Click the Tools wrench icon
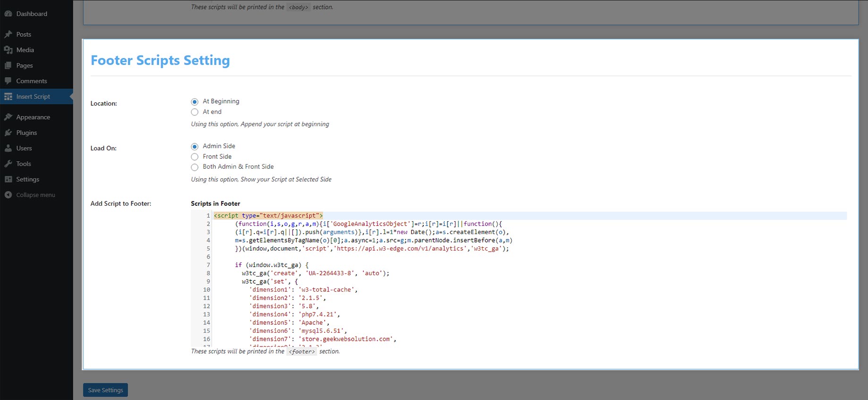 8,164
